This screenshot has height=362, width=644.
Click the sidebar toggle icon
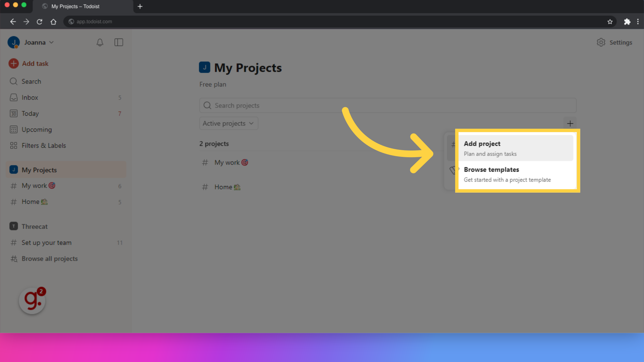(118, 42)
